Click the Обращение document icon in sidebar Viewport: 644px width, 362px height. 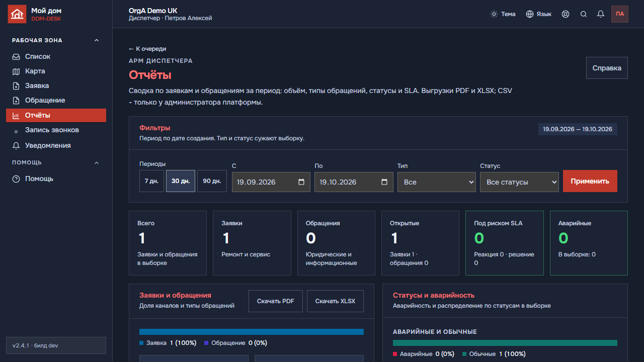point(16,101)
